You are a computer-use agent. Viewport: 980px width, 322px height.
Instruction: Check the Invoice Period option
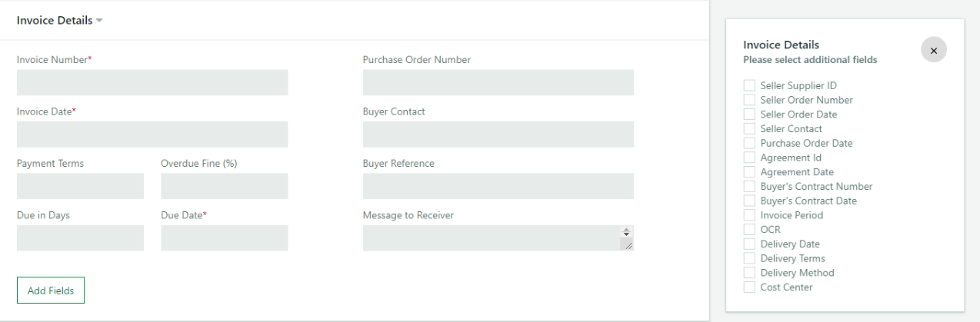coord(749,215)
